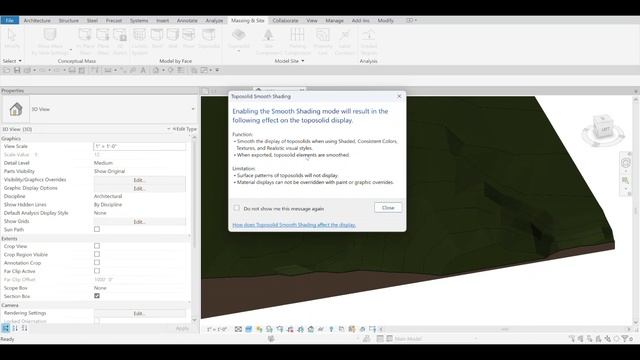Click the horizontal scrollbar under the 3D view
Image resolution: width=640 pixels, height=360 pixels.
click(x=505, y=329)
